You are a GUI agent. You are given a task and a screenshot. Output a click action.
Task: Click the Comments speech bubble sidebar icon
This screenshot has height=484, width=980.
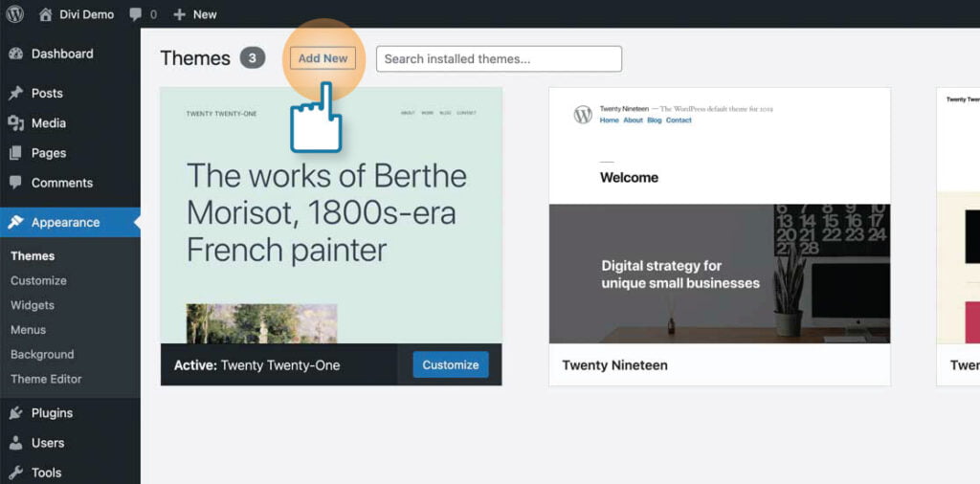coord(15,183)
